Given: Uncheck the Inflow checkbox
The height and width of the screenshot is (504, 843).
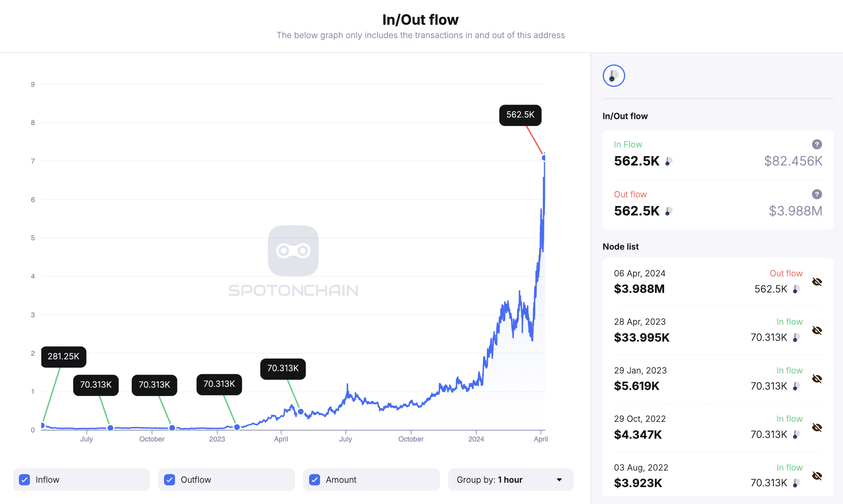Looking at the screenshot, I should (24, 480).
